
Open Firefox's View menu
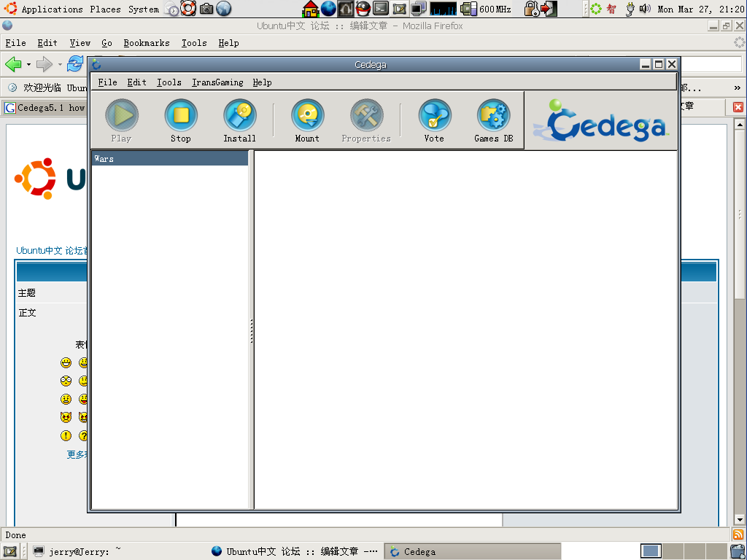click(80, 43)
